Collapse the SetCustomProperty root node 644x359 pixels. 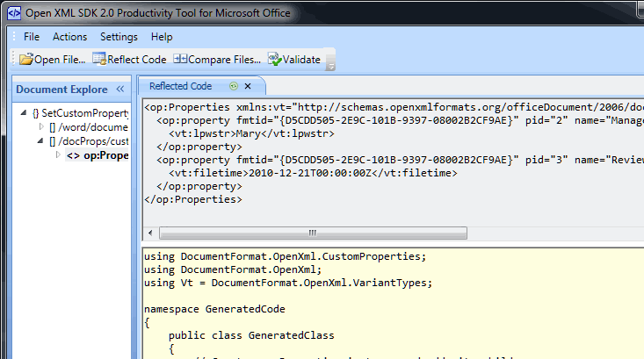24,113
